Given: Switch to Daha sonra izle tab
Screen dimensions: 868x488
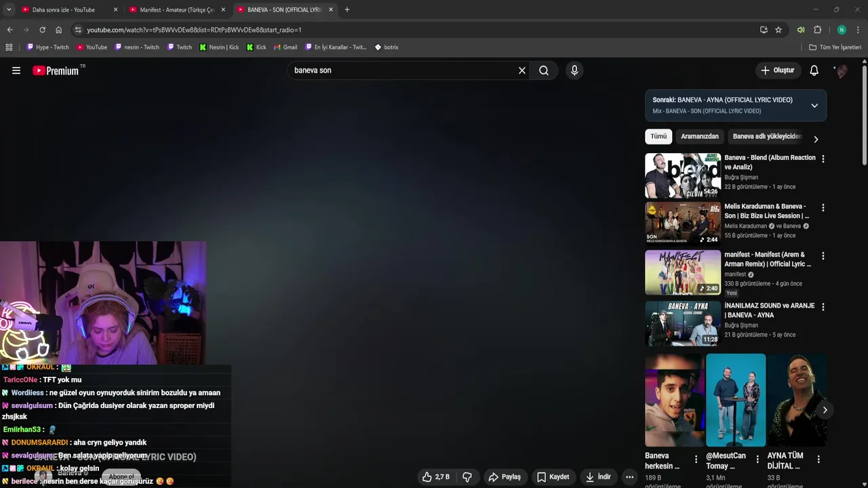Looking at the screenshot, I should [x=63, y=9].
